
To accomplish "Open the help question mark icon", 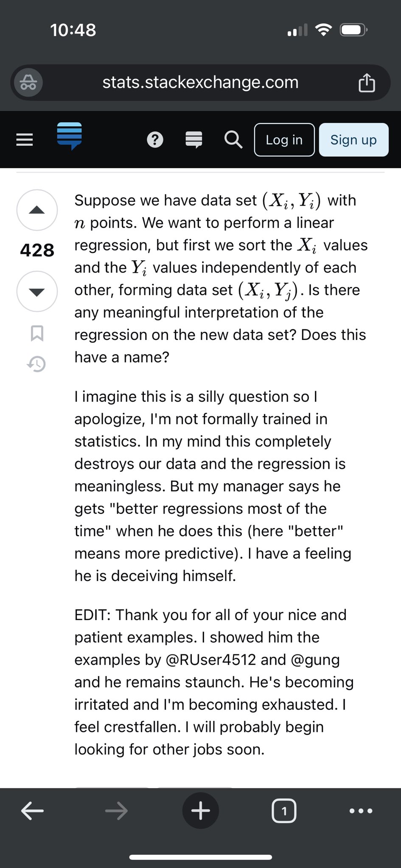I will 155,139.
